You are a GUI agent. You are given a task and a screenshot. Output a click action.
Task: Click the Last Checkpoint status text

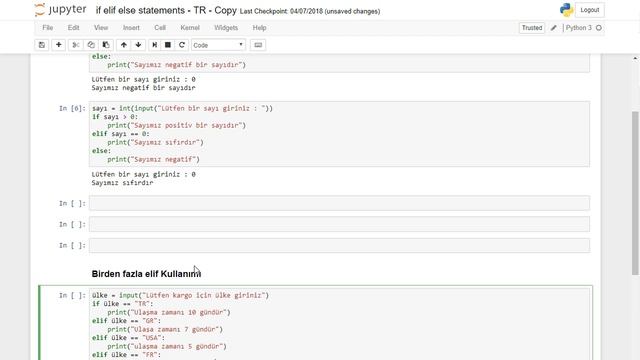pyautogui.click(x=310, y=11)
